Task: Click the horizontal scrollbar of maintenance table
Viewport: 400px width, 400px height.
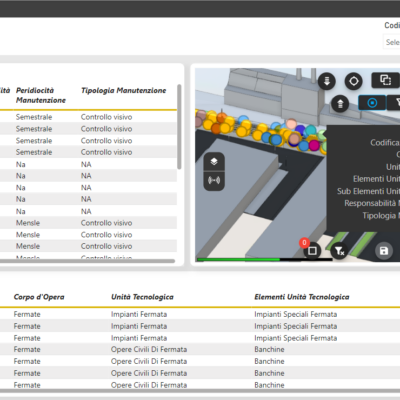Action: click(87, 261)
